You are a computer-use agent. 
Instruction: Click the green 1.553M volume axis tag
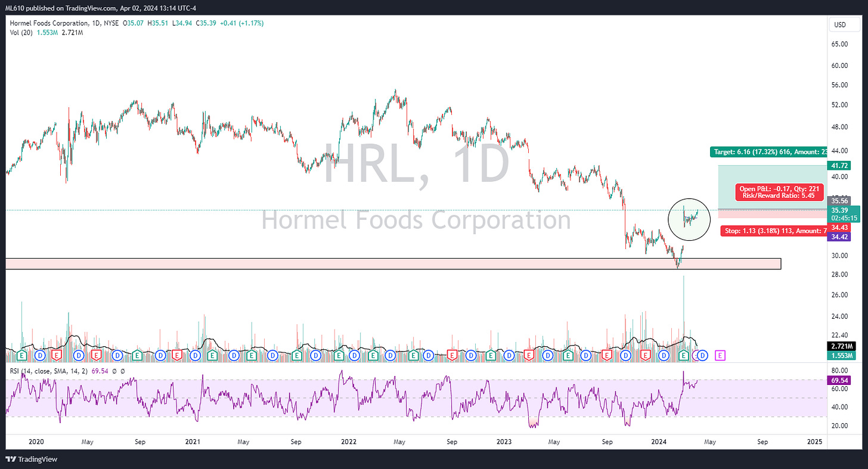pyautogui.click(x=842, y=356)
